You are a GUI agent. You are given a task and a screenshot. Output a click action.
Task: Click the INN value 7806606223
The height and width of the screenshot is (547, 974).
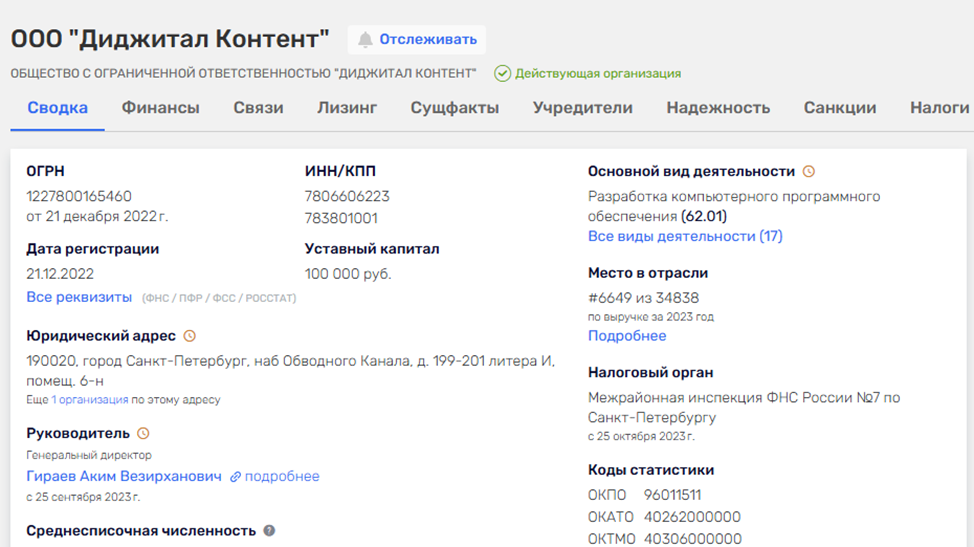[347, 197]
